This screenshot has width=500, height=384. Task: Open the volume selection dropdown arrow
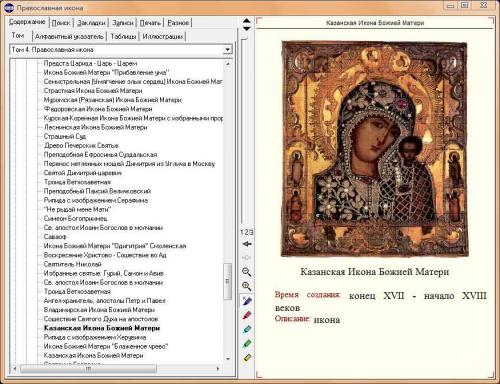tap(227, 50)
